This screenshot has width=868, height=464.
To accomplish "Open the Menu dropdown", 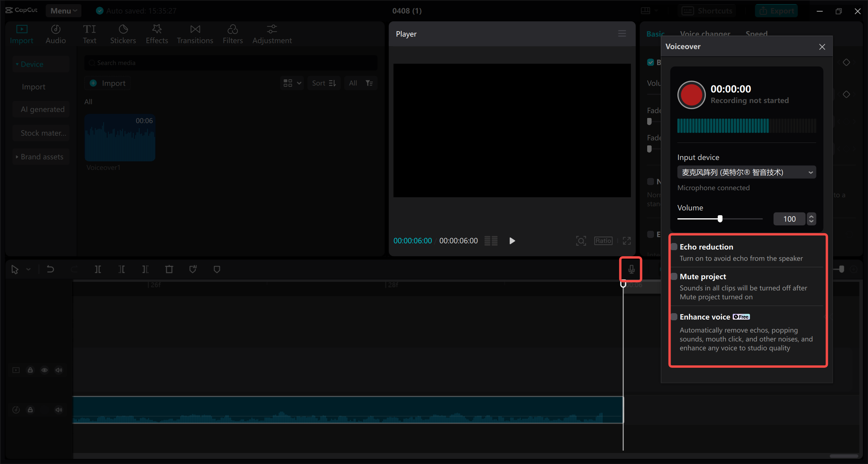I will [63, 11].
